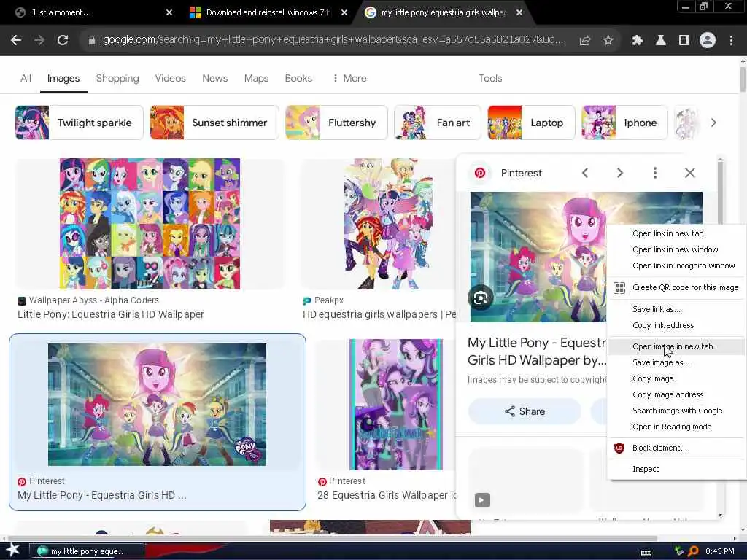This screenshot has height=560, width=747.
Task: Click the Fan art suggestion chip
Action: point(438,122)
